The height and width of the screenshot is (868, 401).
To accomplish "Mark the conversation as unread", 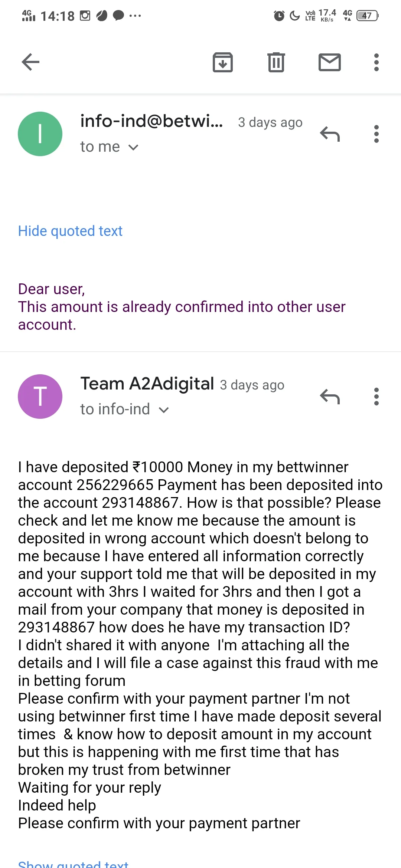I will (x=330, y=62).
